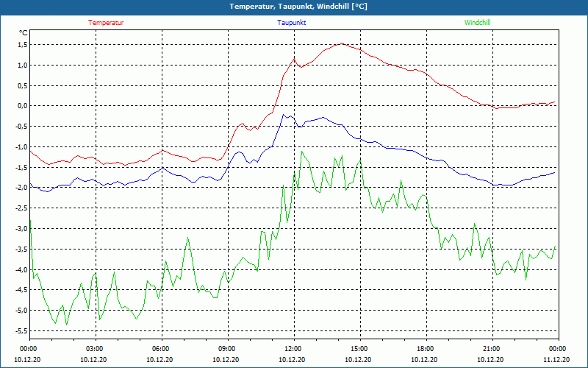Click the -5,5 y-axis value
Image resolution: width=588 pixels, height=368 pixels.
tap(22, 330)
